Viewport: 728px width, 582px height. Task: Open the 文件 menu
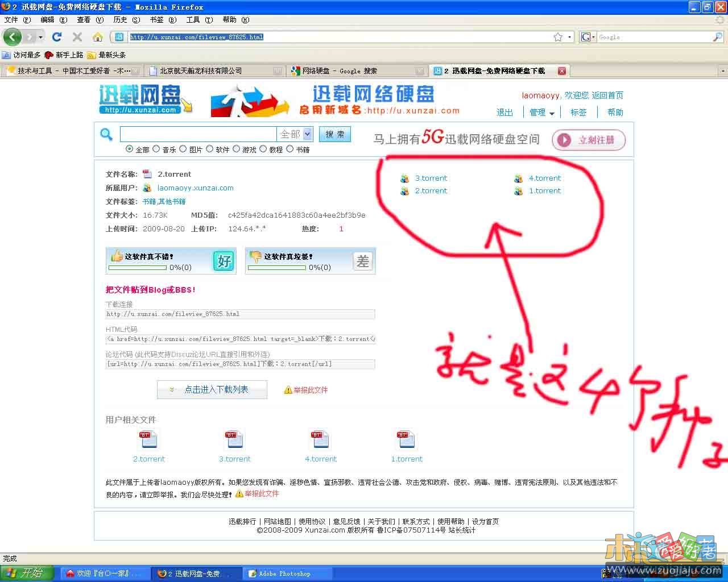click(17, 20)
